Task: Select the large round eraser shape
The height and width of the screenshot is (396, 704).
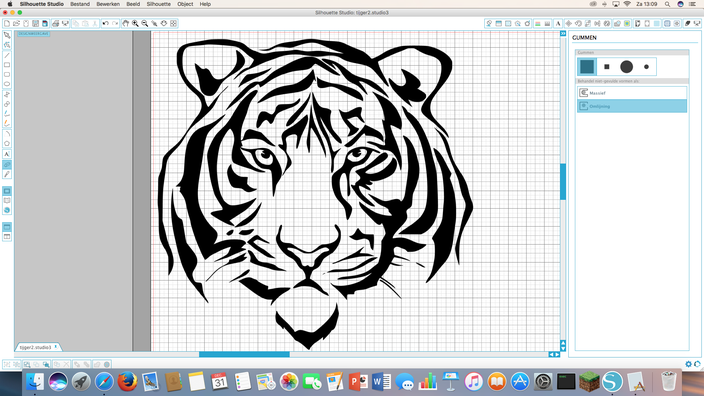Action: pyautogui.click(x=626, y=66)
